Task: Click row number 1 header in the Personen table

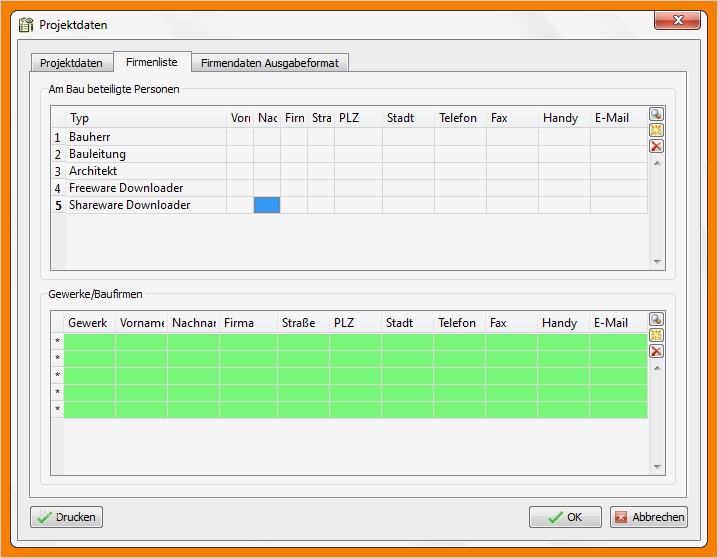Action: coord(58,137)
